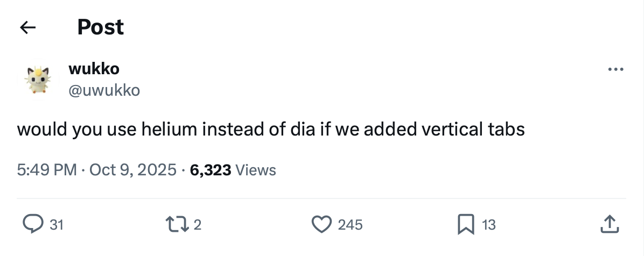Viewport: 644px width, 256px height.
Task: Click the repost count of 2
Action: pyautogui.click(x=197, y=225)
